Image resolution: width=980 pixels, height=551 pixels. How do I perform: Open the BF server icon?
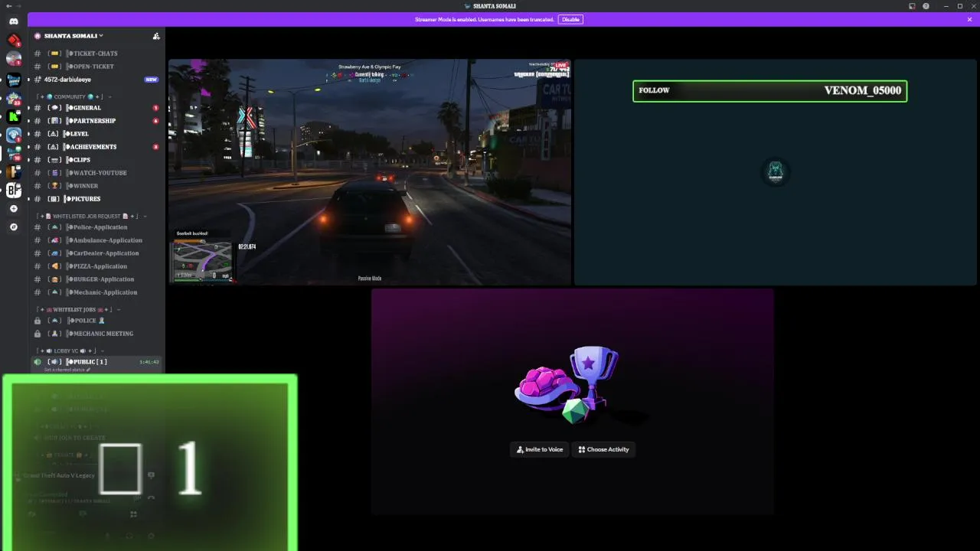14,190
